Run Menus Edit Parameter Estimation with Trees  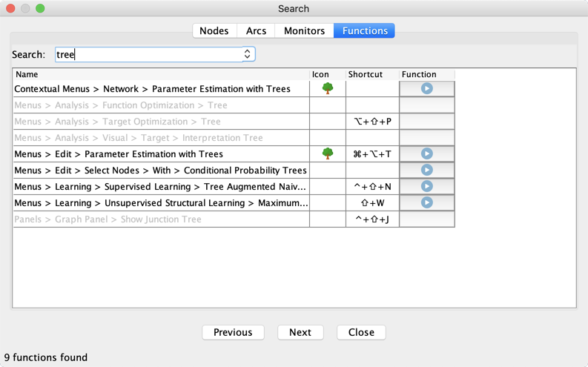click(x=427, y=153)
